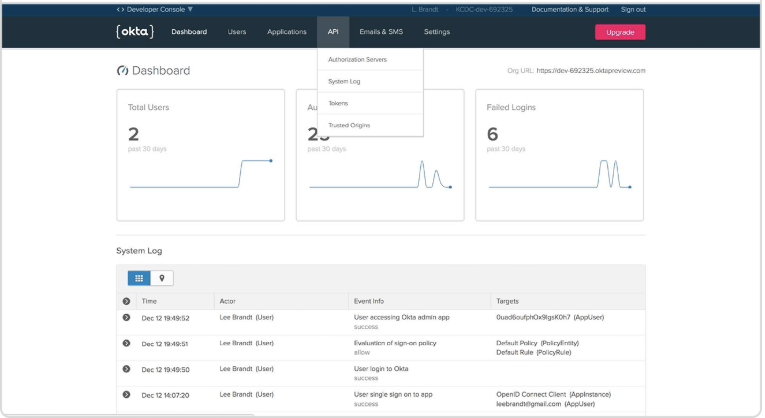Click the Dashboard gauge icon

point(122,71)
